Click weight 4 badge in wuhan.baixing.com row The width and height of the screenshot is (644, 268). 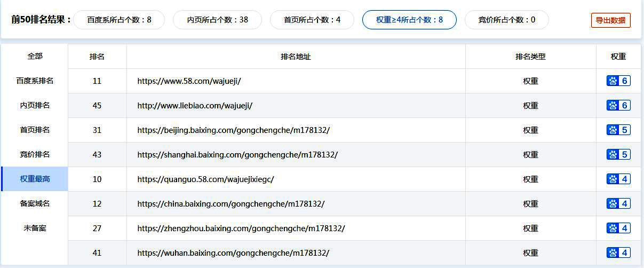(618, 253)
